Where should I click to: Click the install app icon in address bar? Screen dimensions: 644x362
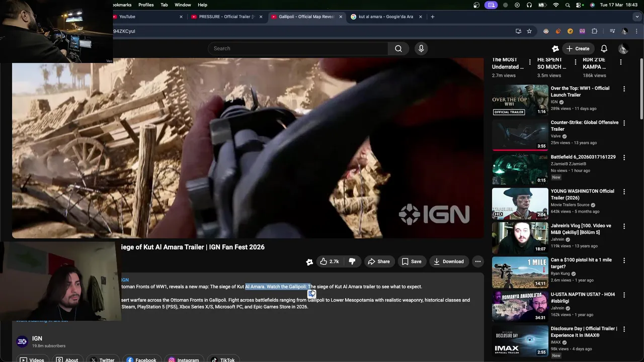tap(518, 31)
